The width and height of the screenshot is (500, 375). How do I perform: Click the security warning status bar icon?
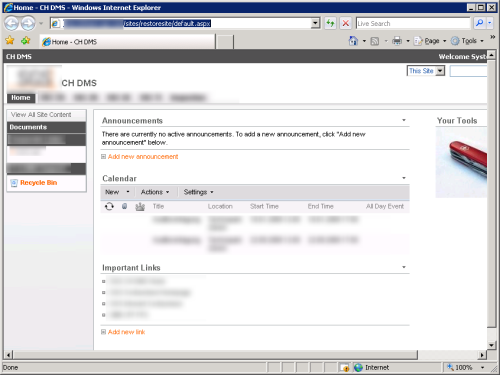(x=344, y=367)
